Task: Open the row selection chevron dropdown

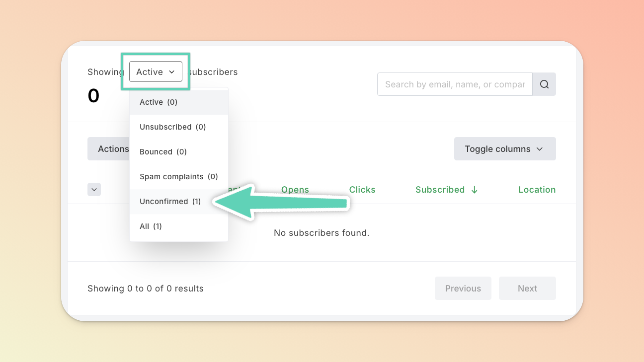Action: 94,189
